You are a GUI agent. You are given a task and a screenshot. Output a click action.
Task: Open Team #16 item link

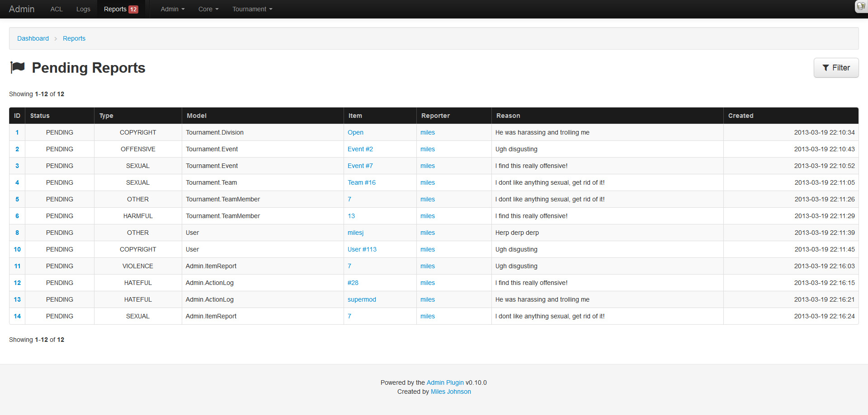(x=361, y=182)
